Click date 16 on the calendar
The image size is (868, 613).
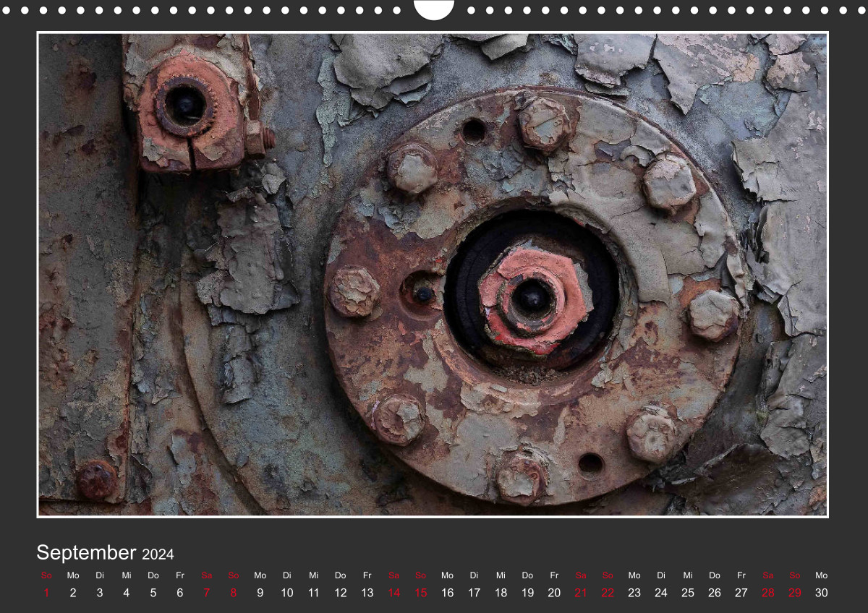pos(448,593)
